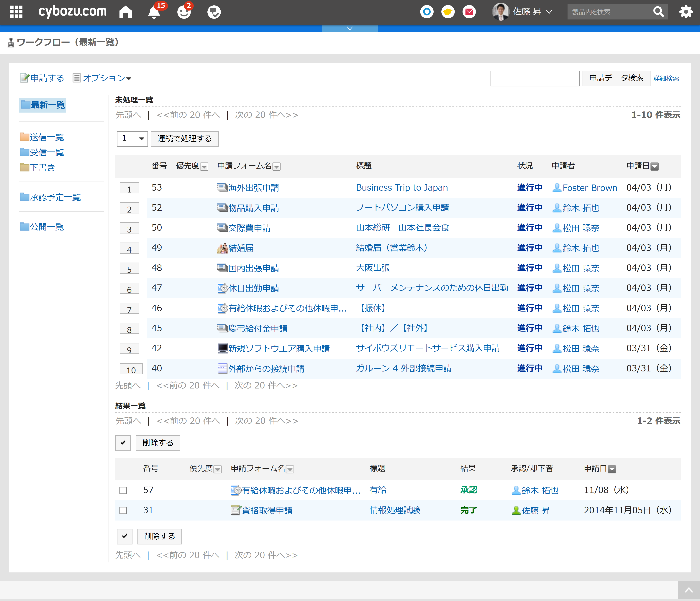Open the red mail icon in header
This screenshot has width=700, height=601.
pyautogui.click(x=469, y=12)
